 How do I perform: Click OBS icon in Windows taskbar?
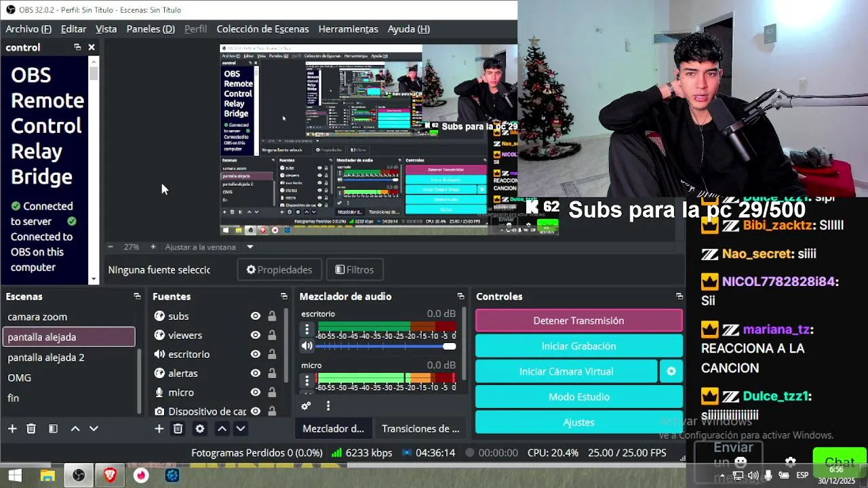pyautogui.click(x=79, y=475)
